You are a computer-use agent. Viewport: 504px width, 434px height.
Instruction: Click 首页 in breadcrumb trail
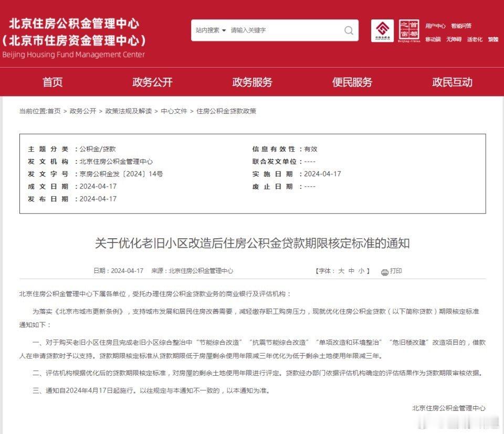tap(54, 111)
